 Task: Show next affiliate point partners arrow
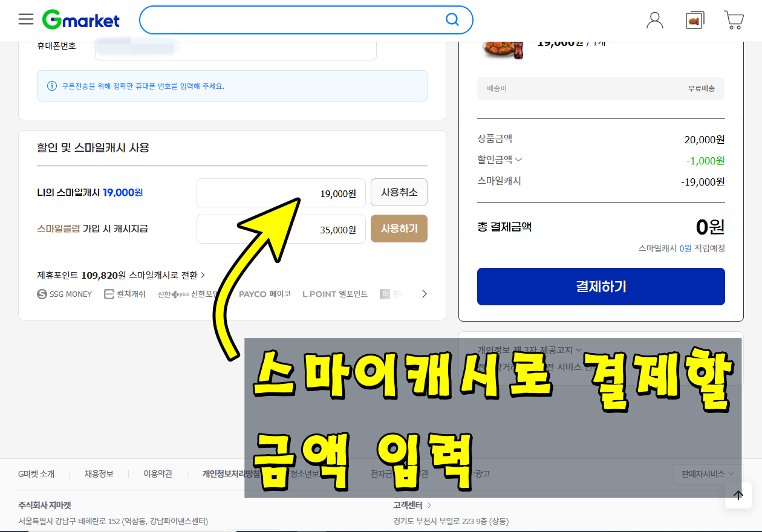coord(424,294)
